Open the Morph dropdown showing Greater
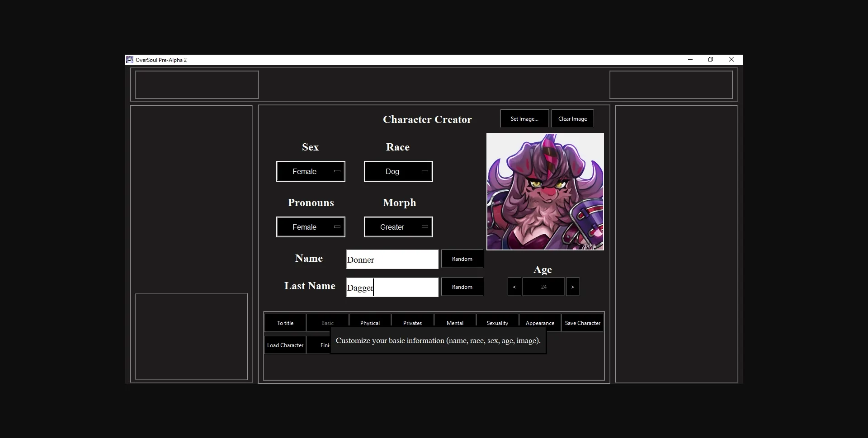Viewport: 868px width, 438px height. [x=398, y=227]
